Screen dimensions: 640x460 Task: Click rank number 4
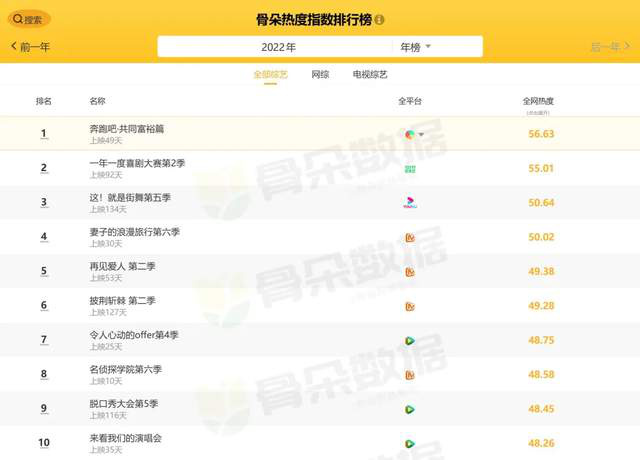click(x=44, y=236)
